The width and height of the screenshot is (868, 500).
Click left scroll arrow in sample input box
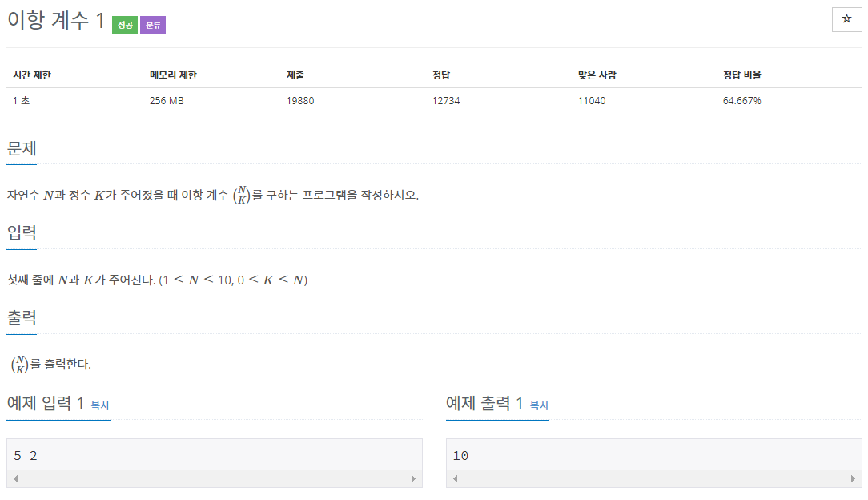point(15,478)
